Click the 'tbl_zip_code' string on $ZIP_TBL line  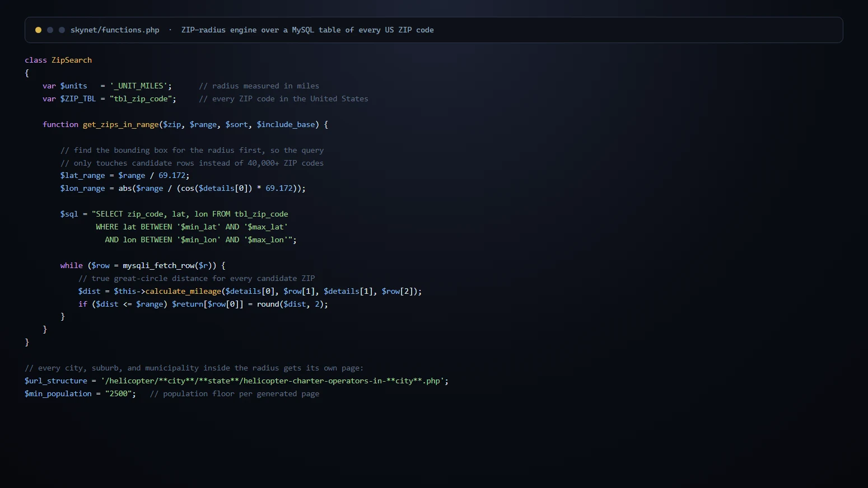(x=141, y=98)
